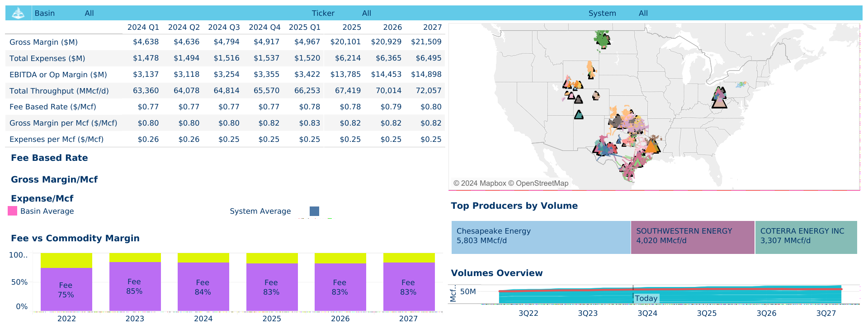Select the Chesapeake Energy producer tile
Viewport: 868px width, 333px height.
[x=541, y=237]
